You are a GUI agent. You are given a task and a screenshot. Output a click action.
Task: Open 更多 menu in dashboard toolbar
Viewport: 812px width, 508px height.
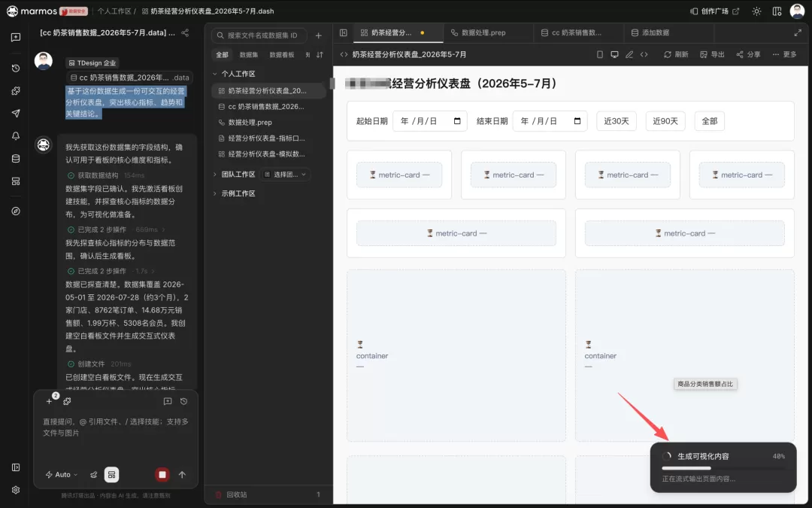[784, 54]
